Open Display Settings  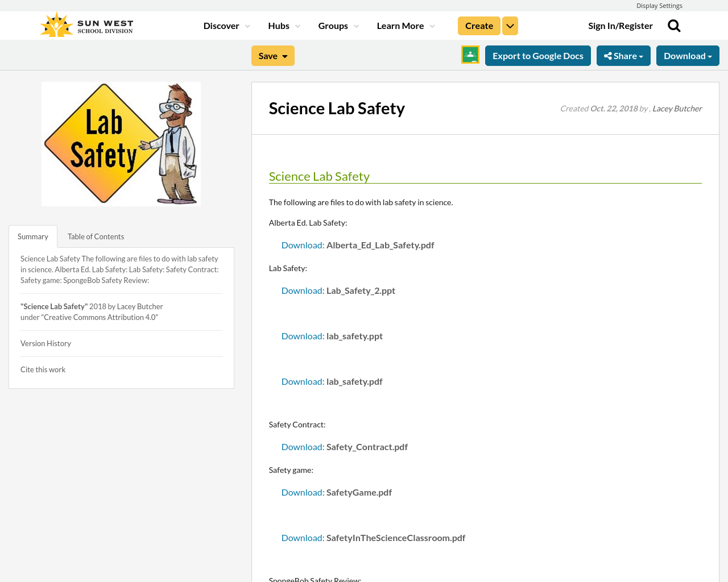(659, 5)
